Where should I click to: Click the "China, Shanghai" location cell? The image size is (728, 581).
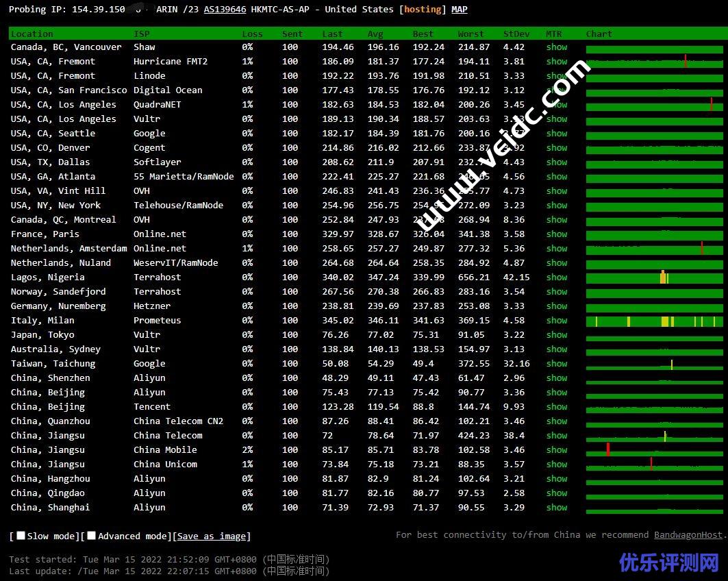coord(50,508)
